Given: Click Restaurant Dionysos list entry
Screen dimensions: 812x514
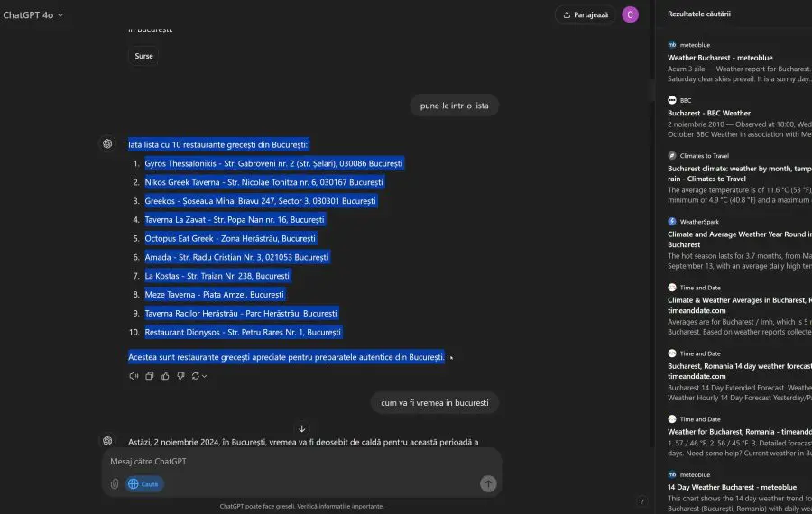Looking at the screenshot, I should [x=243, y=333].
